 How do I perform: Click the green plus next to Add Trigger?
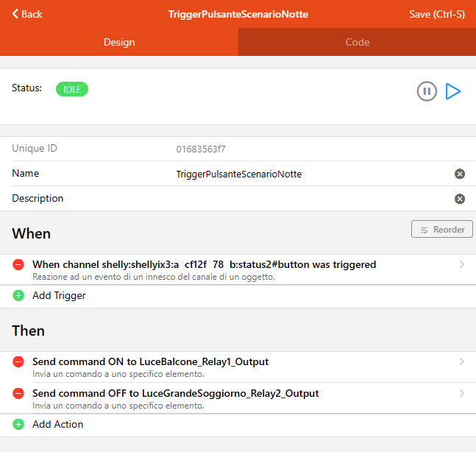(18, 295)
